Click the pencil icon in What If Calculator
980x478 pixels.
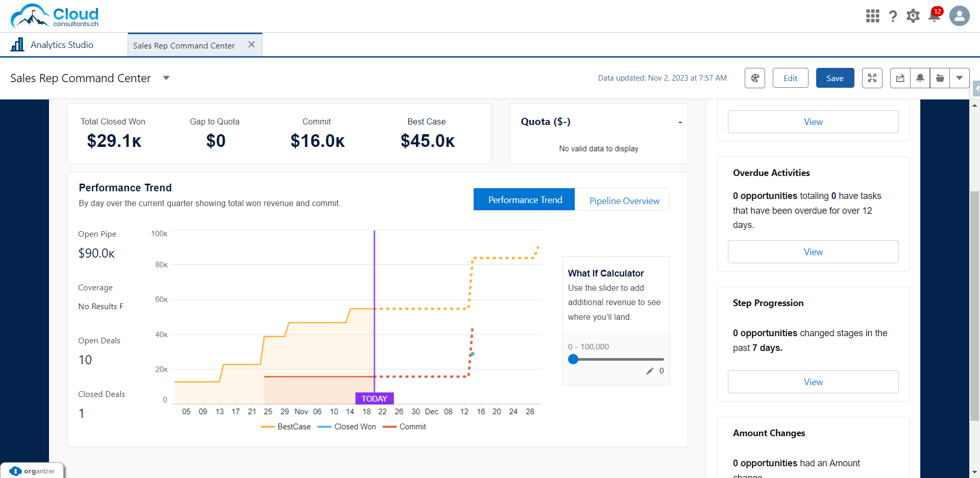click(x=650, y=371)
